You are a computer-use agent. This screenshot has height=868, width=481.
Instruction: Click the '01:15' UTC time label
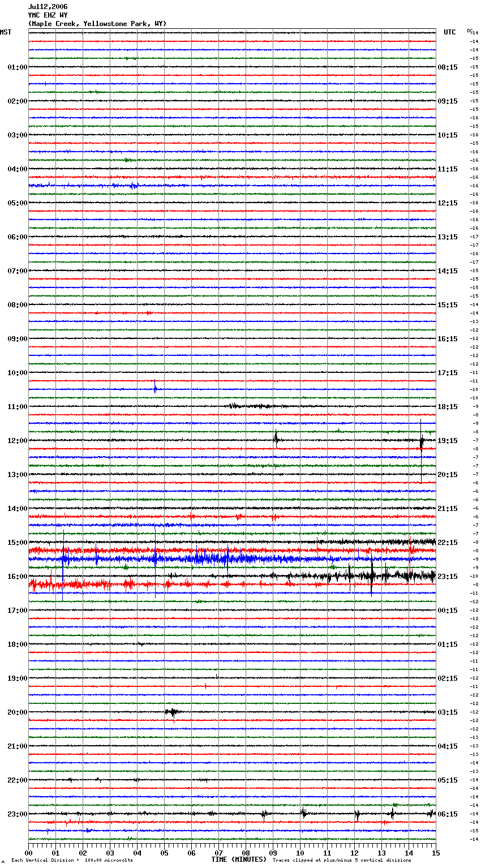(x=448, y=644)
